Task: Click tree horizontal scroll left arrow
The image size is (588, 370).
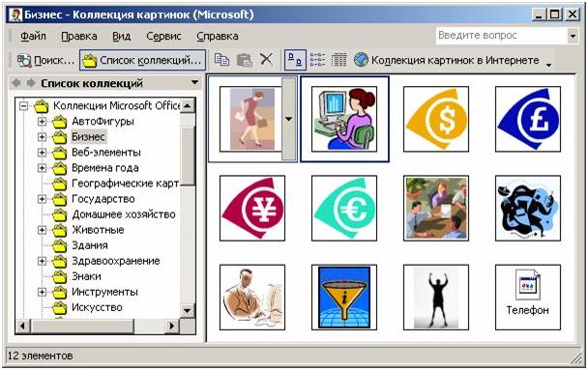Action: tap(22, 327)
